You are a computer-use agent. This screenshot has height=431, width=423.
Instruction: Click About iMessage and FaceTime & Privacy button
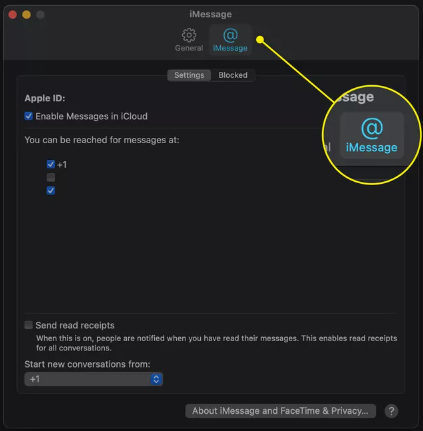coord(280,411)
